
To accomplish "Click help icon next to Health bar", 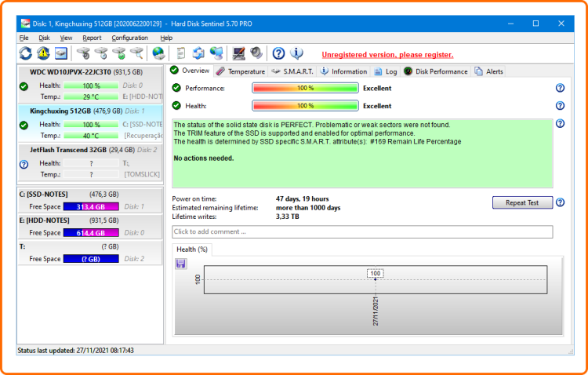I will pyautogui.click(x=560, y=105).
